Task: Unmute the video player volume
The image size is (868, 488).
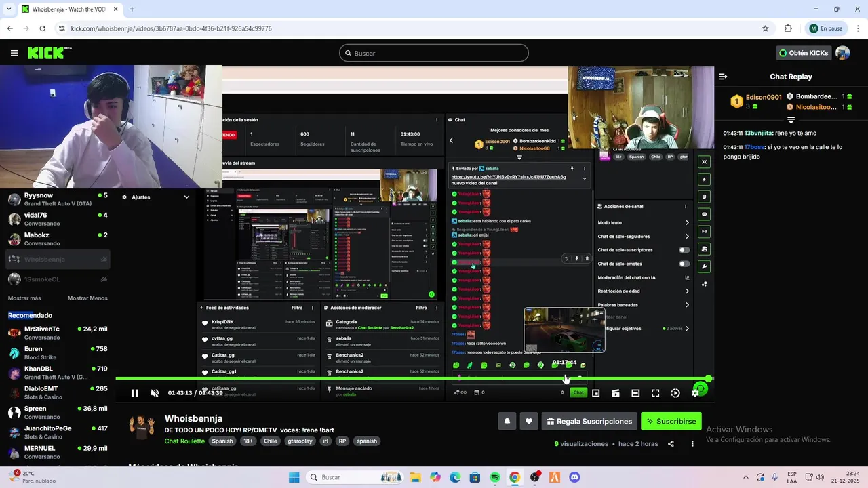Action: click(x=155, y=393)
